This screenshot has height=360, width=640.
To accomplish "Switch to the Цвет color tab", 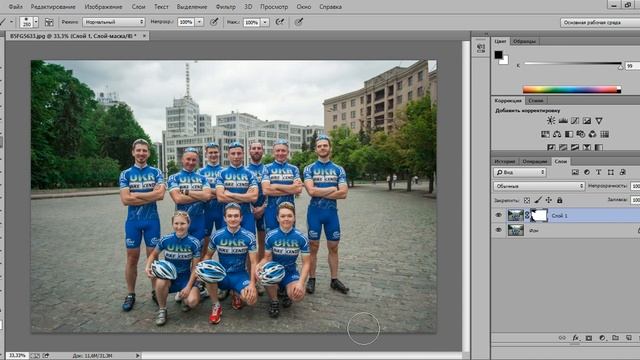I will [x=500, y=41].
